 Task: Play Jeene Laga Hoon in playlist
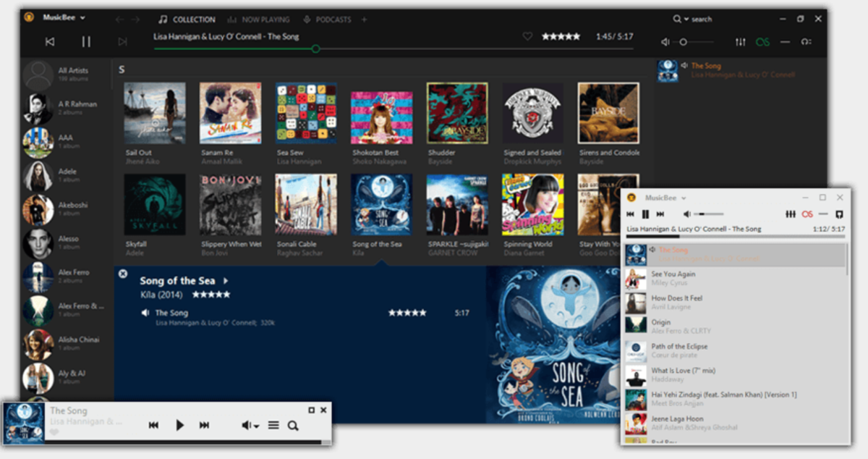click(x=735, y=424)
